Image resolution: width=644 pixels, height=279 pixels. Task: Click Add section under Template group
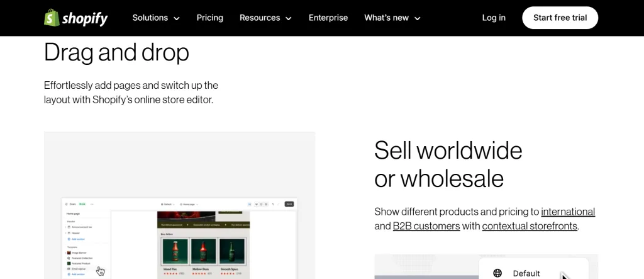(x=76, y=274)
